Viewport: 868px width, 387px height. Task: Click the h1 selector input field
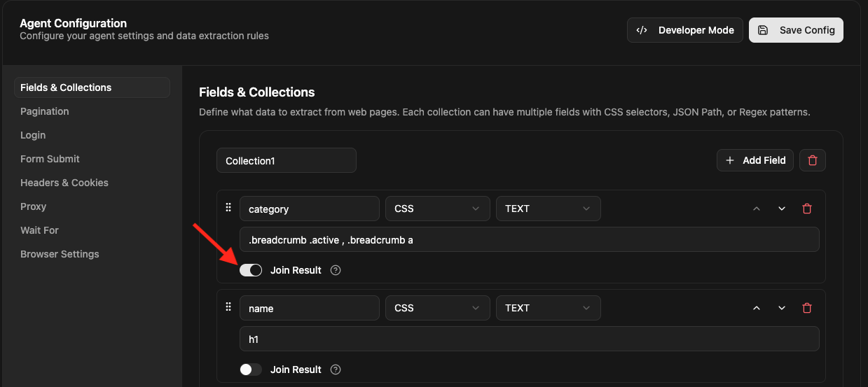click(x=529, y=339)
